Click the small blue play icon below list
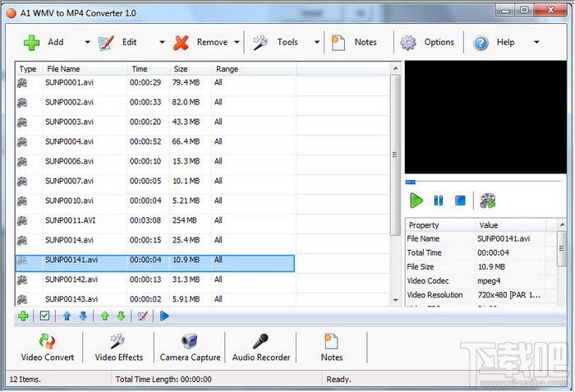 tap(164, 316)
